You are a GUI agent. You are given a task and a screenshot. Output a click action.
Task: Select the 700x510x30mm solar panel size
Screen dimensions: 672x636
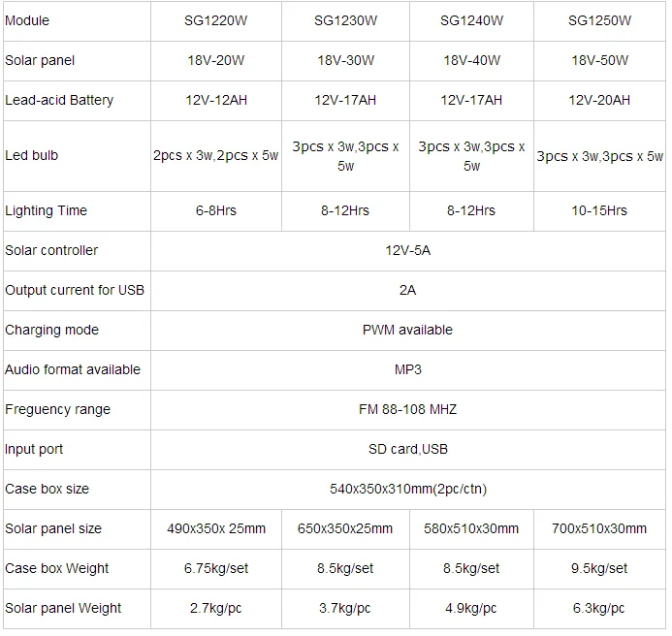coord(599,529)
